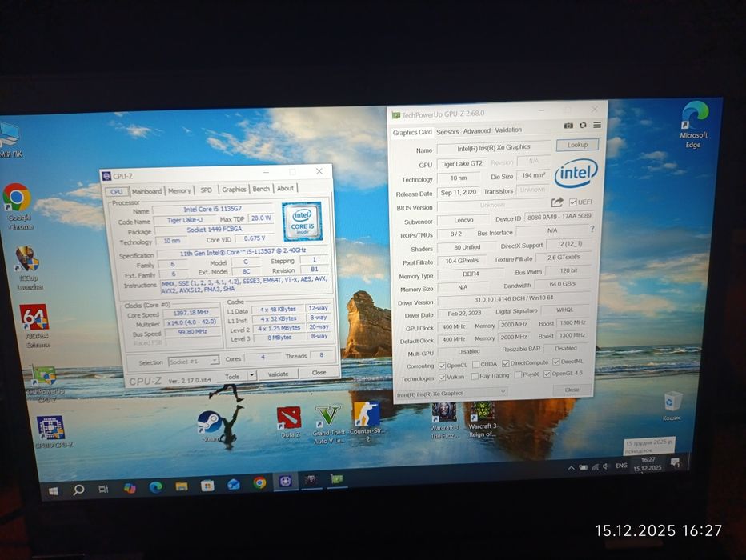This screenshot has height=560, width=746.
Task: Switch to Graphics tab in CPU-Z
Action: [234, 190]
